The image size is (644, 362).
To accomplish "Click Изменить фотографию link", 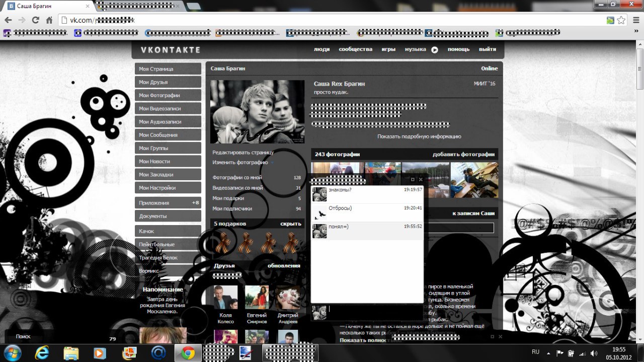I will tap(240, 163).
